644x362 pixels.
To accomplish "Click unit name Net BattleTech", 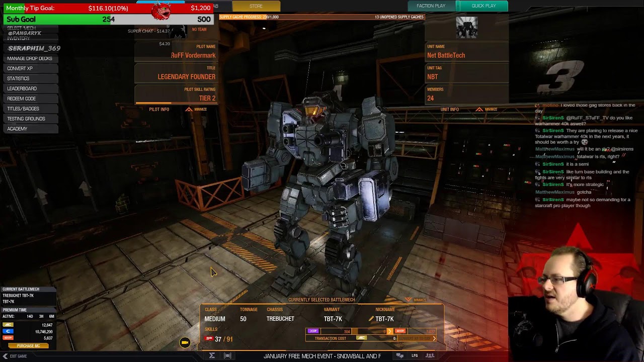I will (x=446, y=55).
